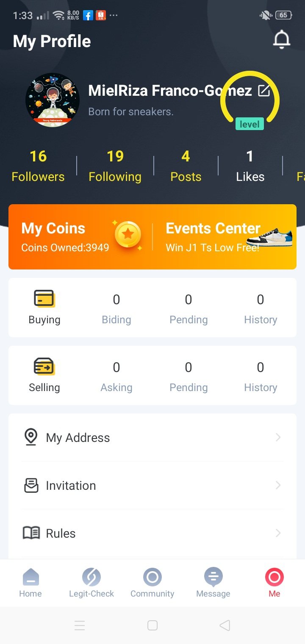The width and height of the screenshot is (305, 644).
Task: View the 19 Following list
Action: pyautogui.click(x=115, y=166)
